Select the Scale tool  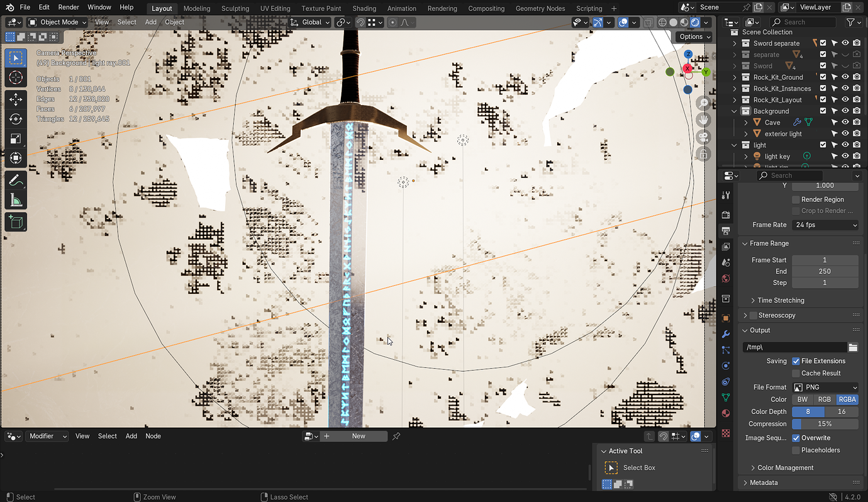pyautogui.click(x=16, y=138)
